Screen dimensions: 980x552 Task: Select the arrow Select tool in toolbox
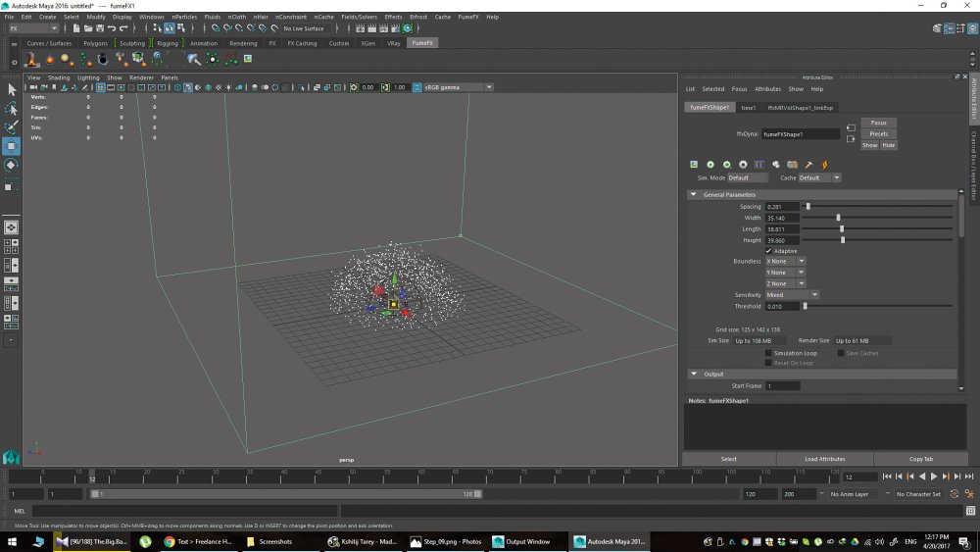point(11,89)
